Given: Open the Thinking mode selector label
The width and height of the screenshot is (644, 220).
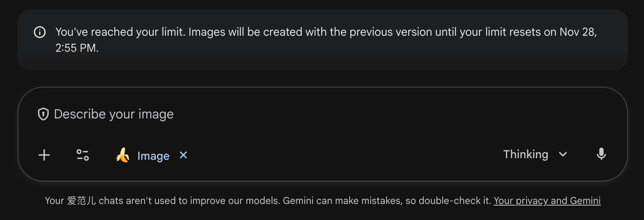Looking at the screenshot, I should pos(526,155).
